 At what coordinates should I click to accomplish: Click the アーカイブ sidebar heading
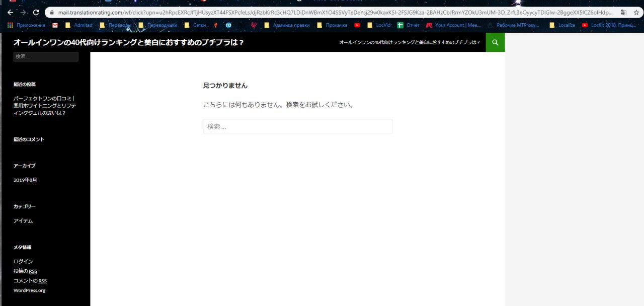[x=25, y=166]
